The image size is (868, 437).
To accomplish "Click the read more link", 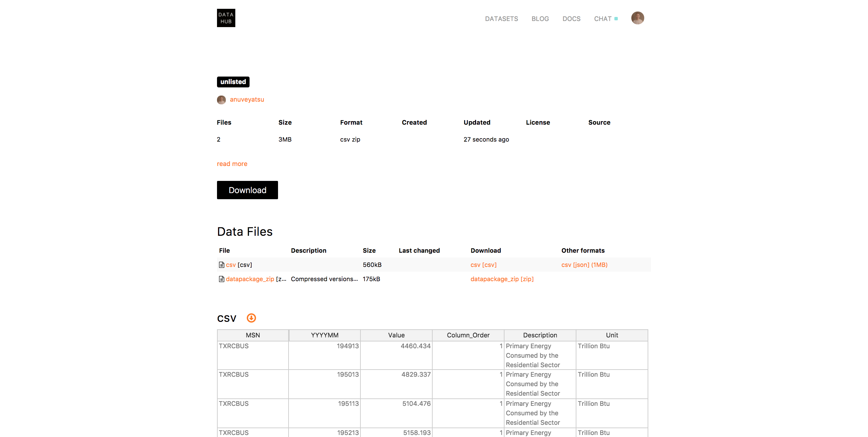I will [x=232, y=164].
